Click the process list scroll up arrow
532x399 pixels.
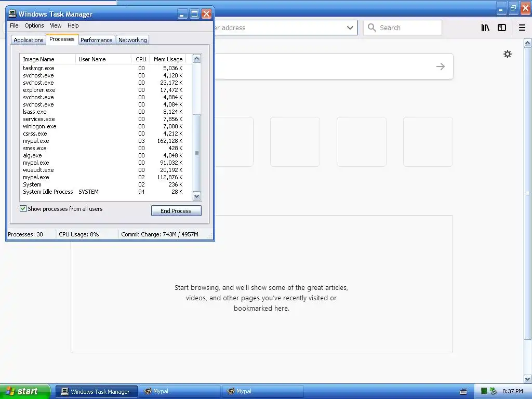pos(197,59)
